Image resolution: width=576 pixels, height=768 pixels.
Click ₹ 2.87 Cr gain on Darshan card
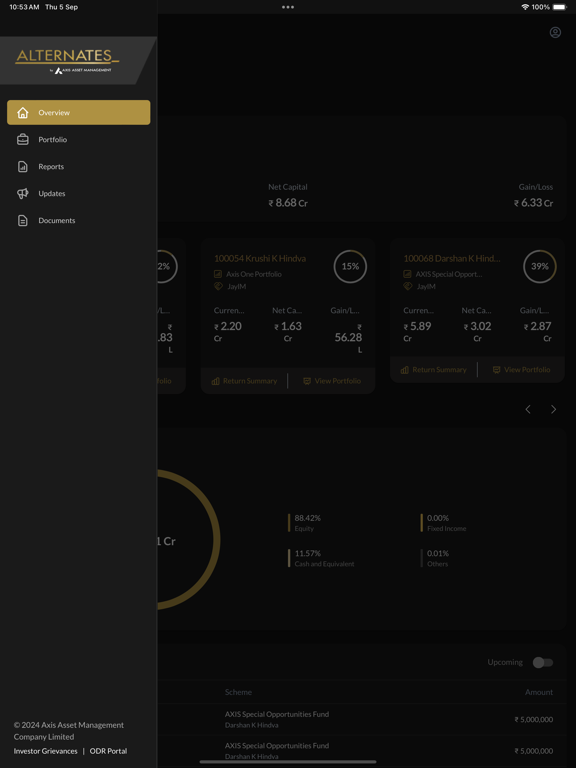click(538, 331)
